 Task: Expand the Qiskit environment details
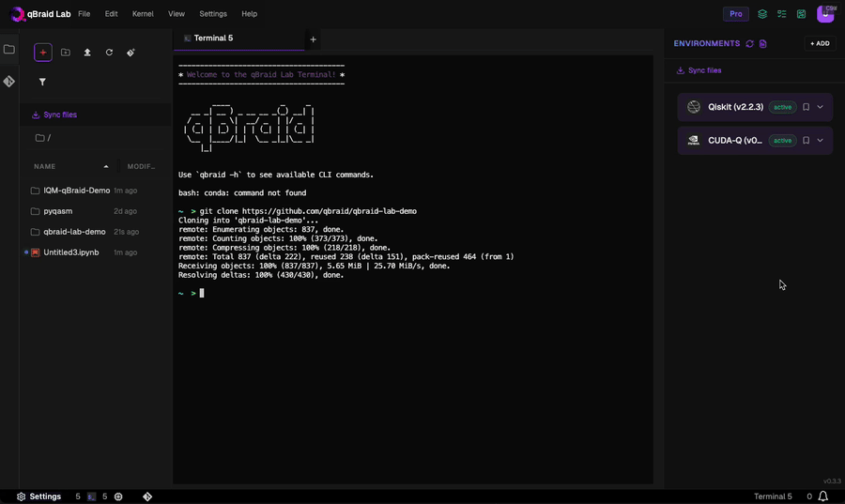coord(821,107)
